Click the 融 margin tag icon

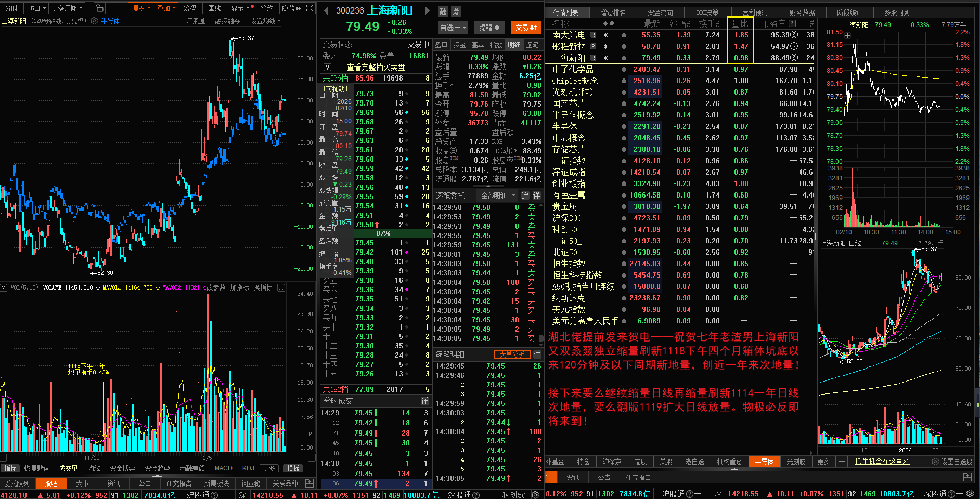pos(443,11)
